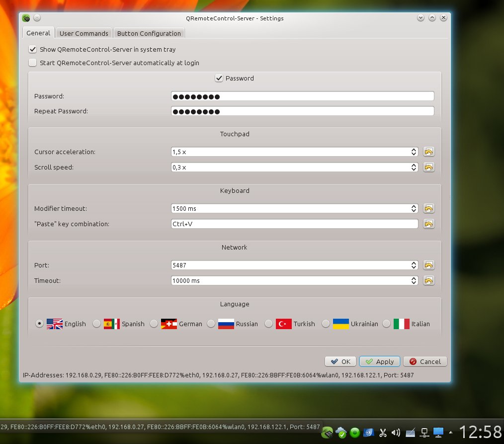Select English language

(39, 324)
